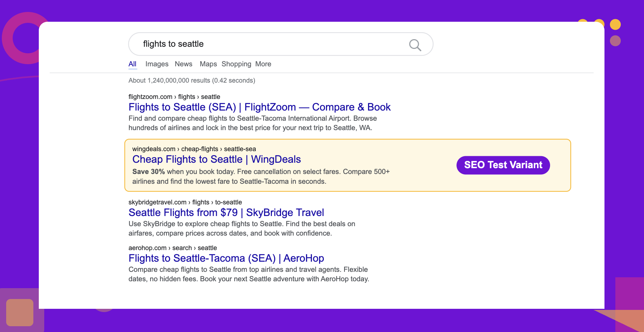Click the WingDeals Cheap Flights link
The height and width of the screenshot is (332, 644).
point(216,159)
